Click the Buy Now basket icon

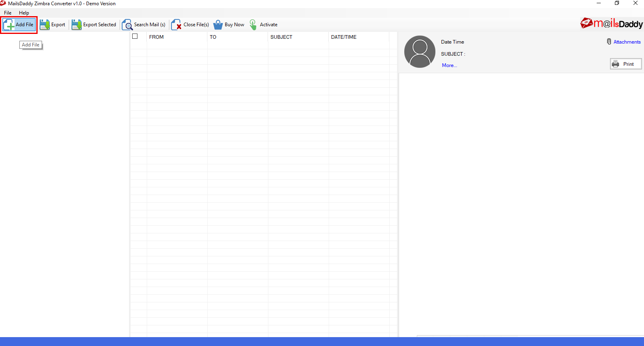click(218, 25)
